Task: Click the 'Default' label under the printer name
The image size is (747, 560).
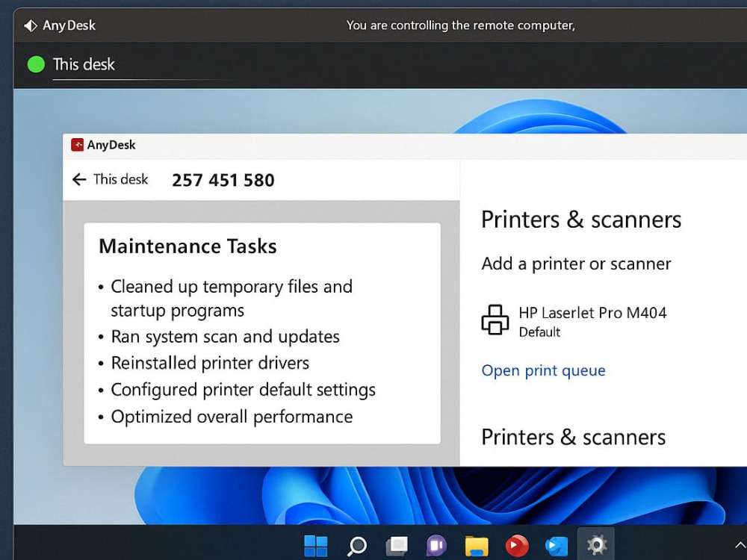Action: coord(539,332)
